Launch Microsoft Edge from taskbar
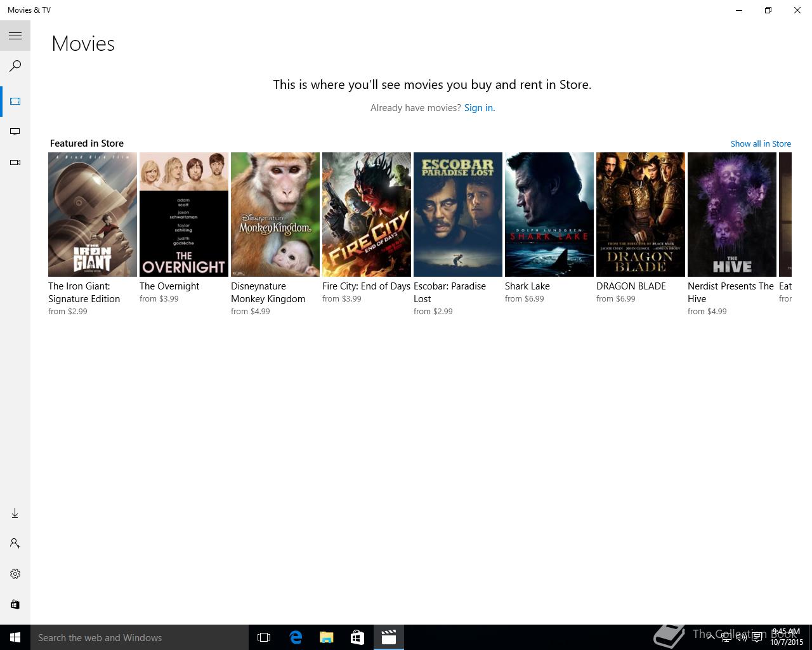Screen dimensions: 812x650 click(296, 637)
